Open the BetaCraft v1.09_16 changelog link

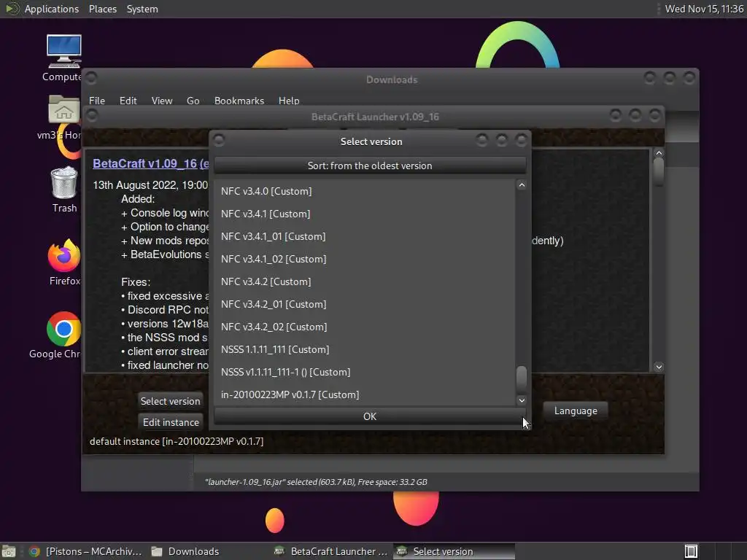(x=150, y=163)
